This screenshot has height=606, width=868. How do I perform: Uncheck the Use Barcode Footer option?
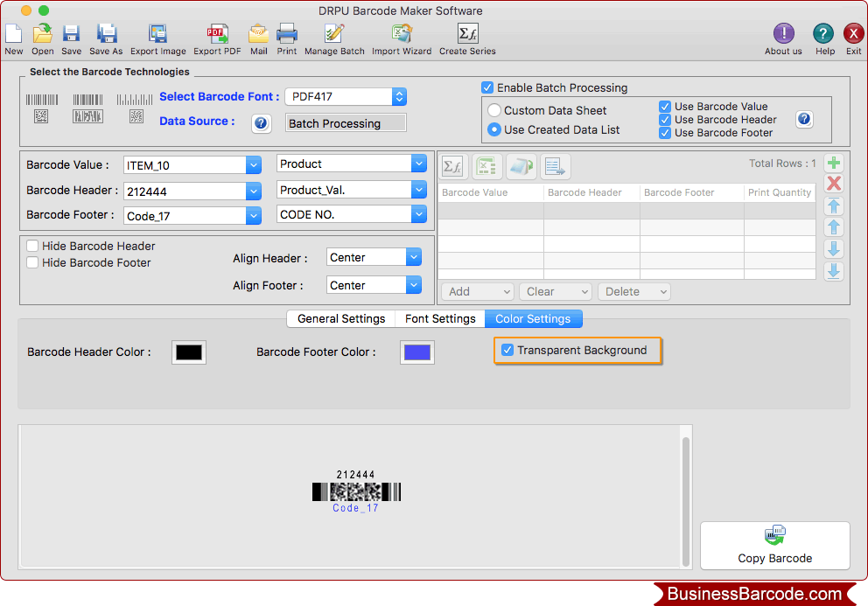(666, 132)
